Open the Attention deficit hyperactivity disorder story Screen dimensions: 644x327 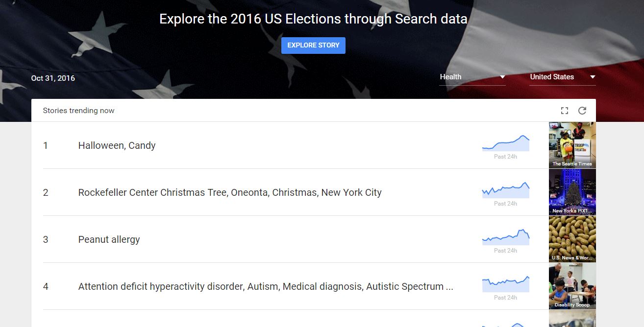tap(266, 286)
